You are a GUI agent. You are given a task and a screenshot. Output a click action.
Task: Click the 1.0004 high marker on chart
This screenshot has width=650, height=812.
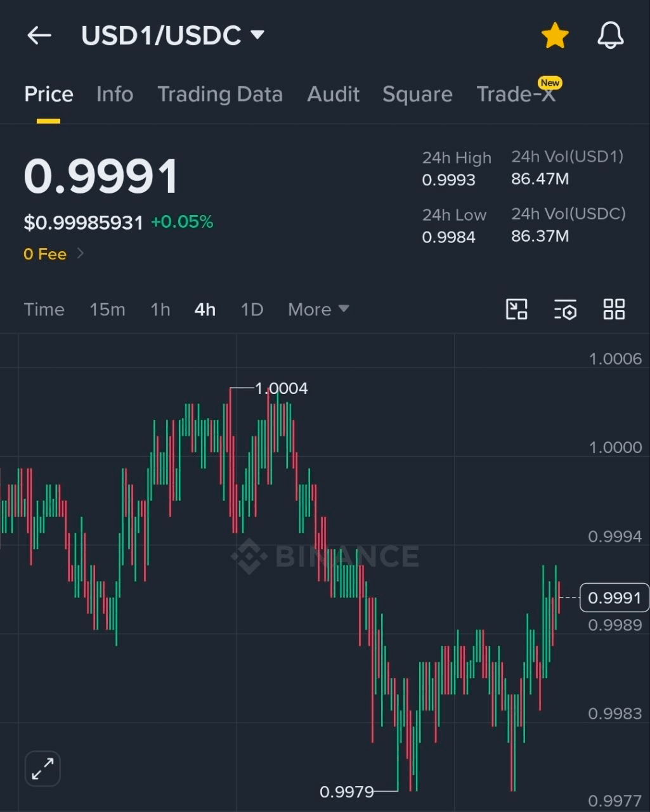coord(281,388)
